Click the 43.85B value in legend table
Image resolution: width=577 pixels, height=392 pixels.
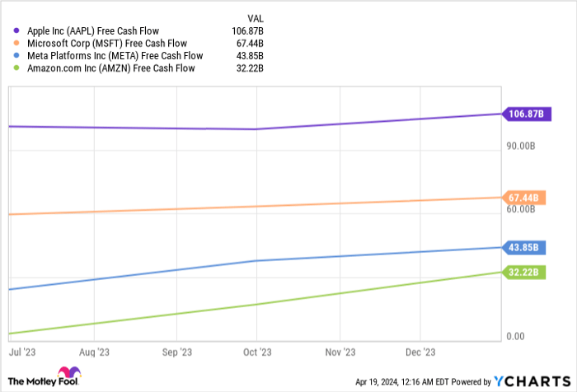[250, 56]
